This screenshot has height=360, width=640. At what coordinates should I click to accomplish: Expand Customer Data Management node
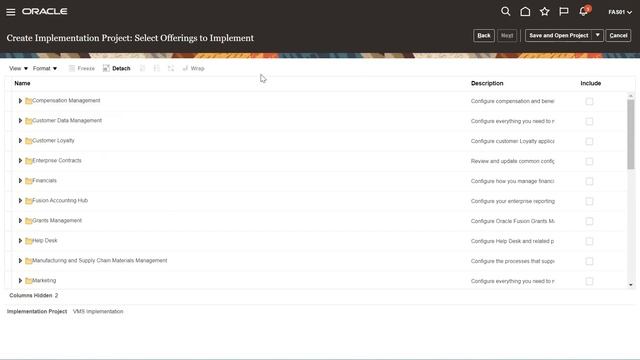click(x=20, y=121)
